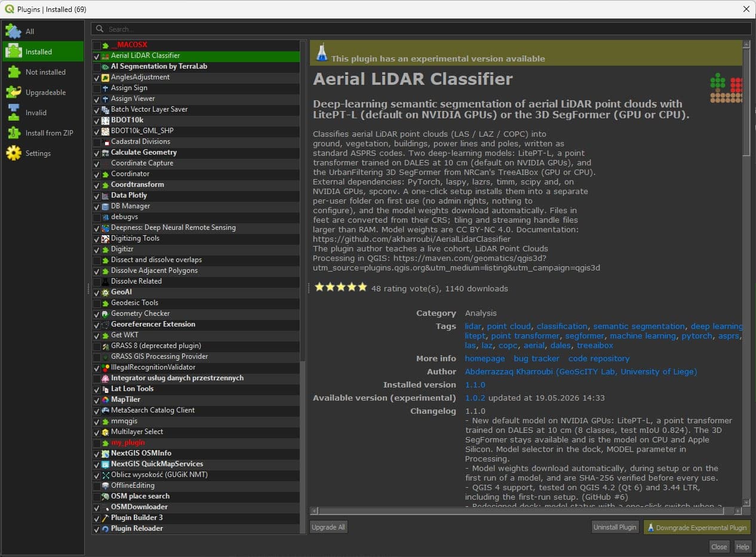Click the experimental flask icon in banner

pyautogui.click(x=322, y=53)
